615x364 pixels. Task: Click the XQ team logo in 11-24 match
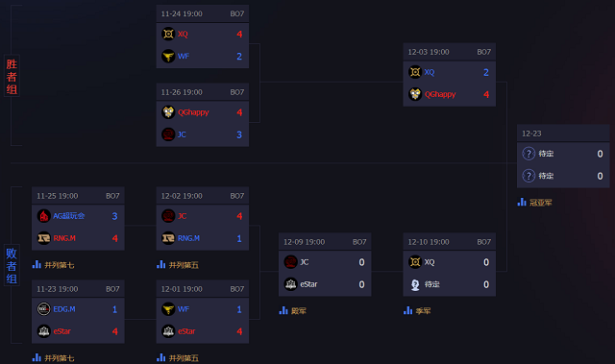point(168,34)
